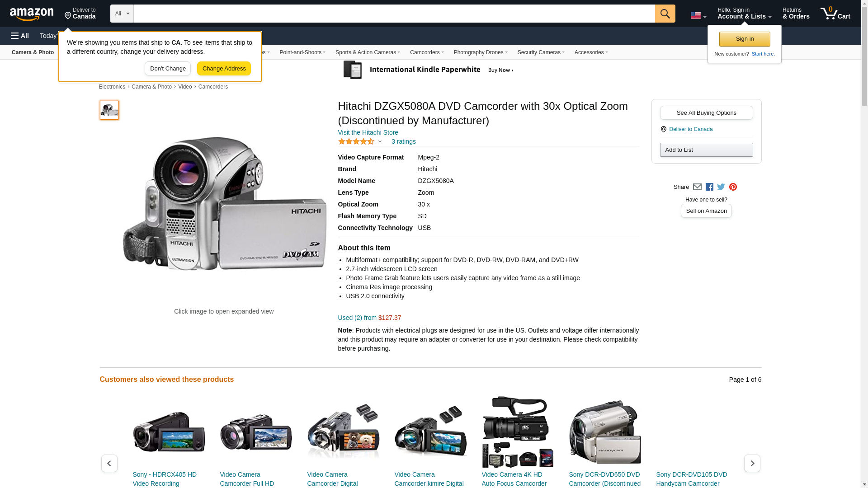Advance carousel with the right arrow
Viewport: 868px width, 488px height.
coord(752,463)
